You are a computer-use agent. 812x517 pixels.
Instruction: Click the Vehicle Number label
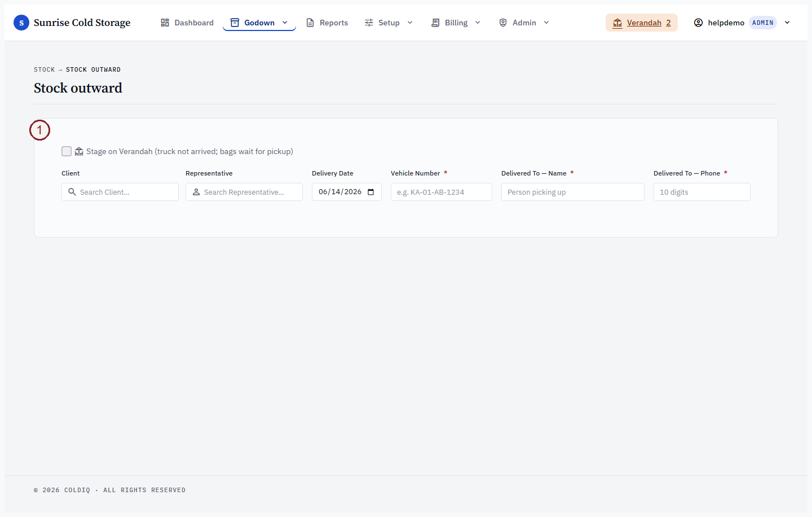[x=416, y=173]
